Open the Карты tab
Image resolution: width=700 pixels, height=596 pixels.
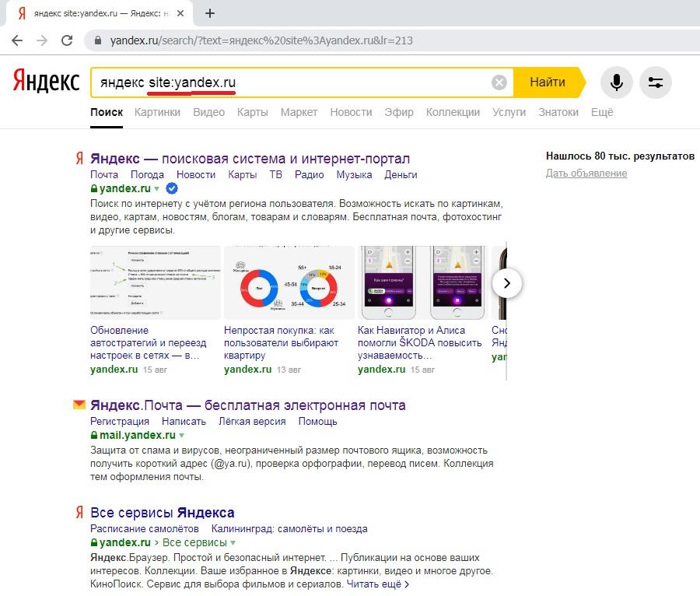[252, 112]
